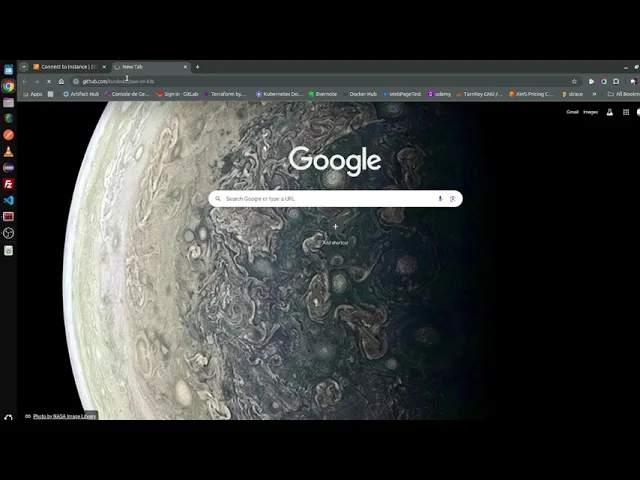Open Search Labs flask icon
Viewport: 640px width, 480px height.
click(609, 112)
